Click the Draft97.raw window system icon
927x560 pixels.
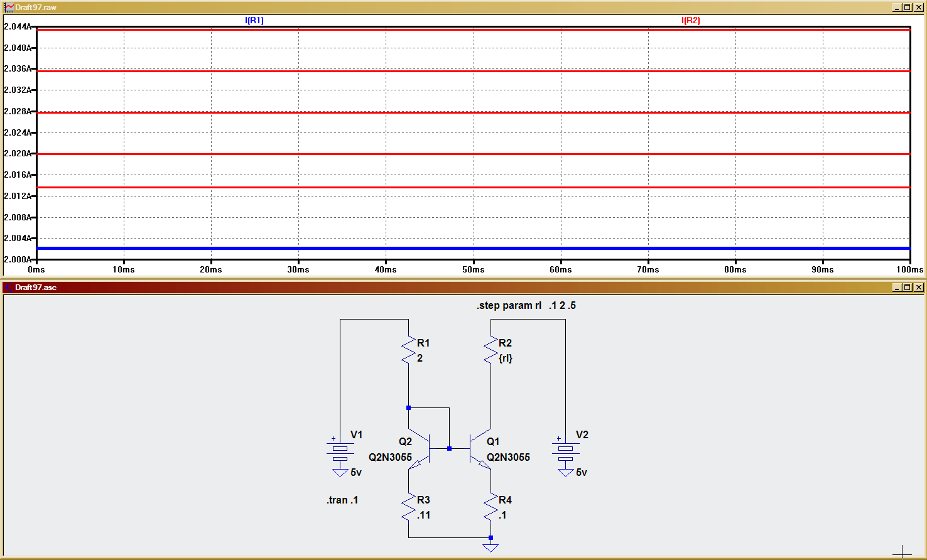[9, 7]
